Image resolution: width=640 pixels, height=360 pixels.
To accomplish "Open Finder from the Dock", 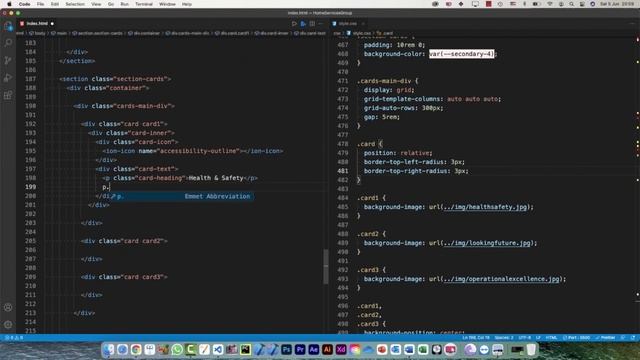I will tap(109, 349).
